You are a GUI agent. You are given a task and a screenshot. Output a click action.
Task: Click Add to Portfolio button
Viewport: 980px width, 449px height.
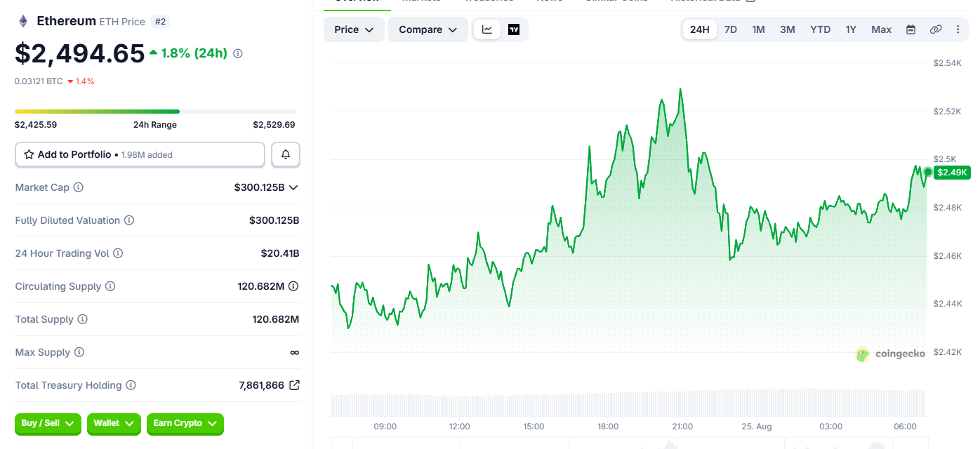point(140,154)
